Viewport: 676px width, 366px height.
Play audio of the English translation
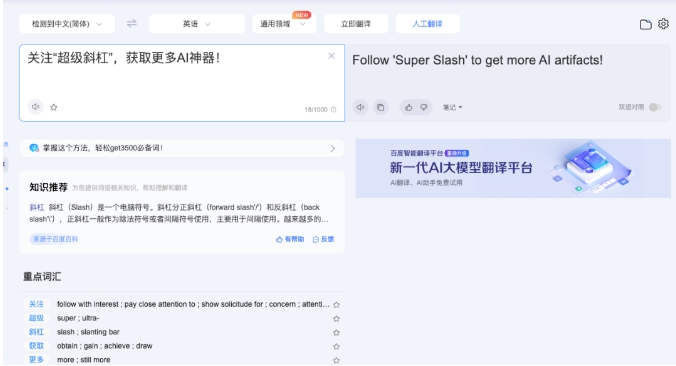click(360, 107)
